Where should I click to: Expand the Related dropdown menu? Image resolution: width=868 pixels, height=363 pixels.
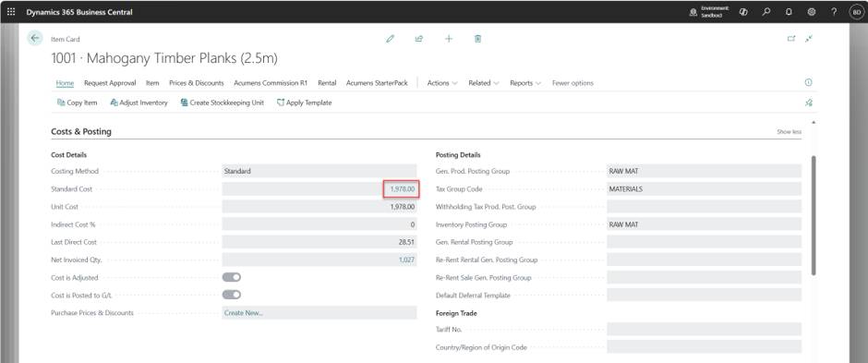tap(484, 83)
